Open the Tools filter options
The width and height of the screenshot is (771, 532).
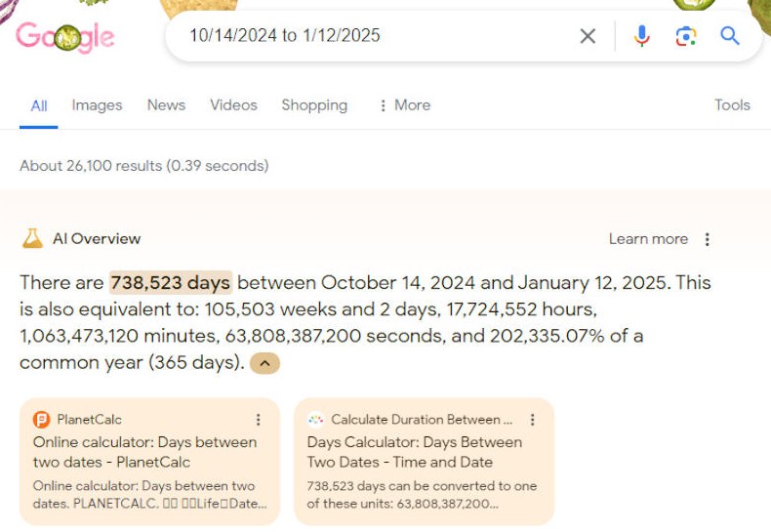[x=732, y=104]
